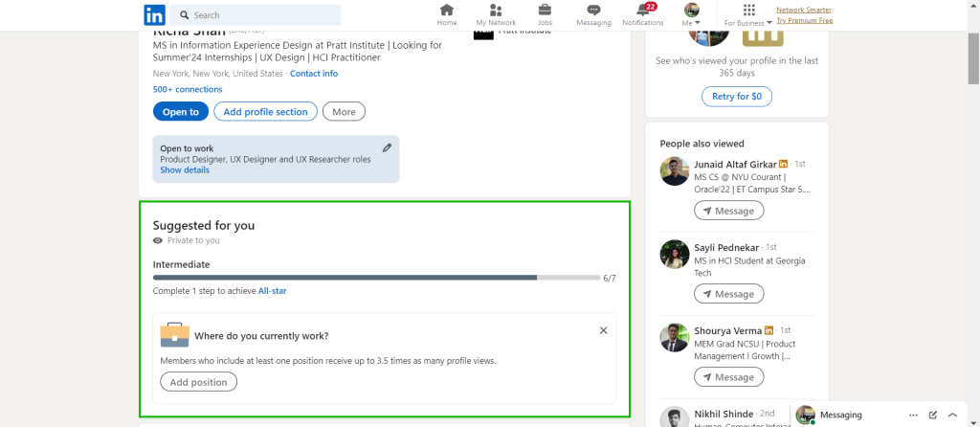Click the Private to you eye icon
980x427 pixels.
tap(158, 240)
